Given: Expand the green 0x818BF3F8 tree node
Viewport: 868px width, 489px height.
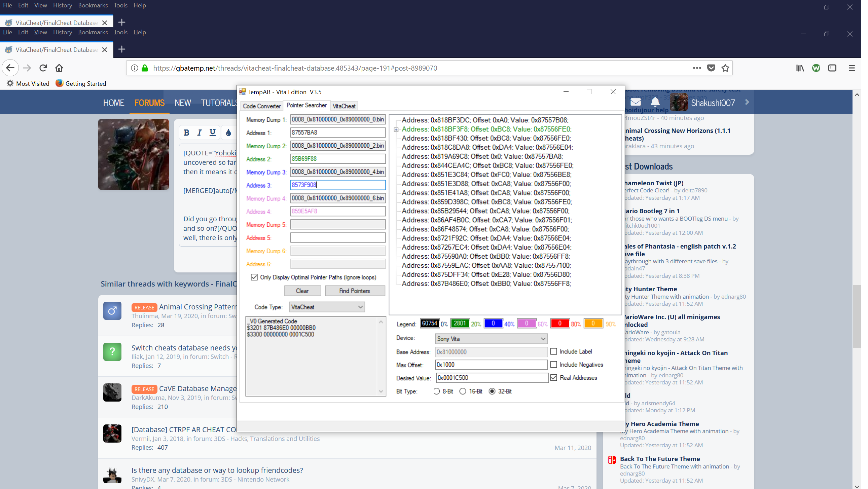Looking at the screenshot, I should point(396,129).
